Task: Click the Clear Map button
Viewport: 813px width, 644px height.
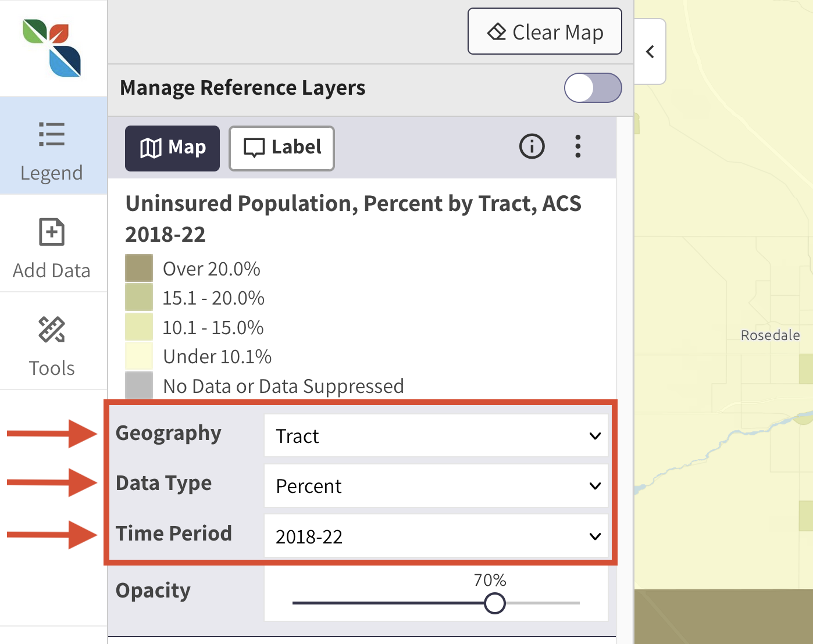Action: tap(544, 31)
